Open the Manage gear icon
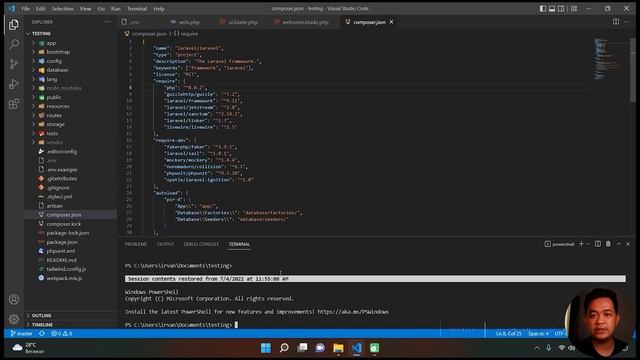 [x=13, y=319]
